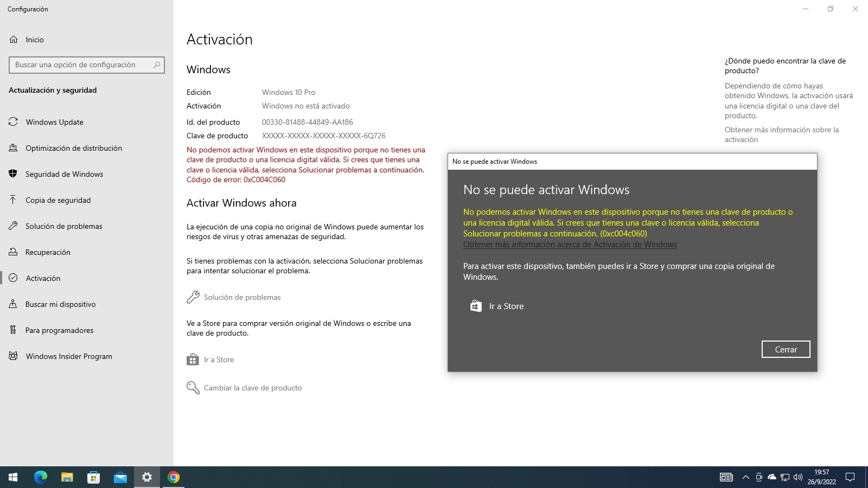Open the Windows Update section label
The width and height of the screenshot is (868, 488).
55,122
